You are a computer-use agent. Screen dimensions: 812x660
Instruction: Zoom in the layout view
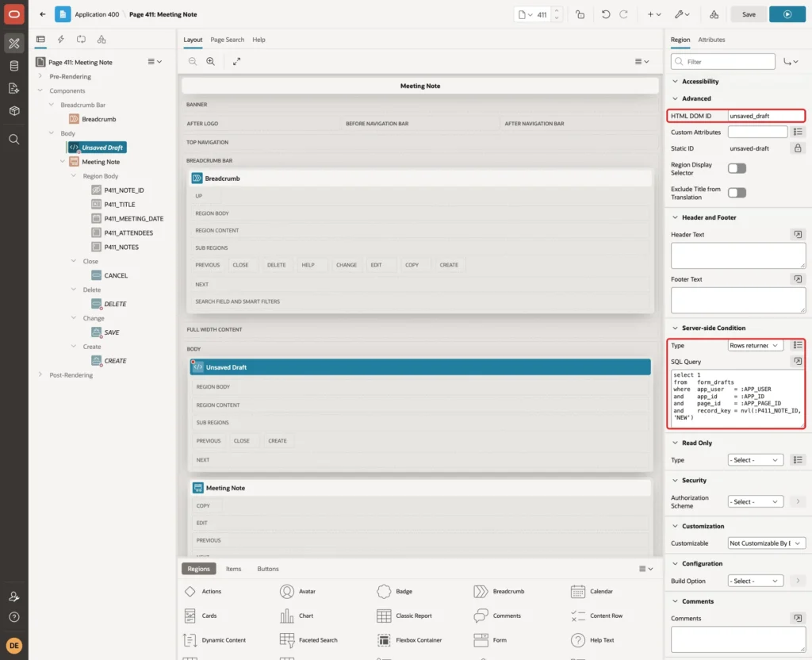pyautogui.click(x=211, y=61)
